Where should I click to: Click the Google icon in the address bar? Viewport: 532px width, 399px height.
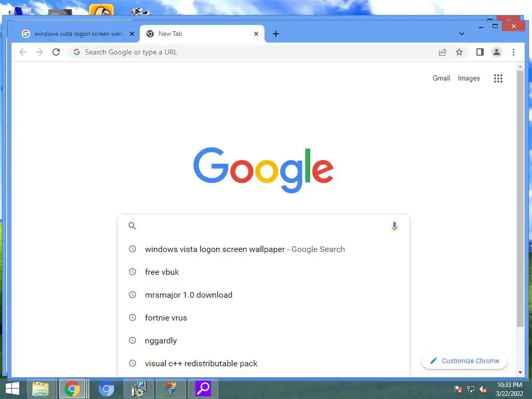click(77, 52)
